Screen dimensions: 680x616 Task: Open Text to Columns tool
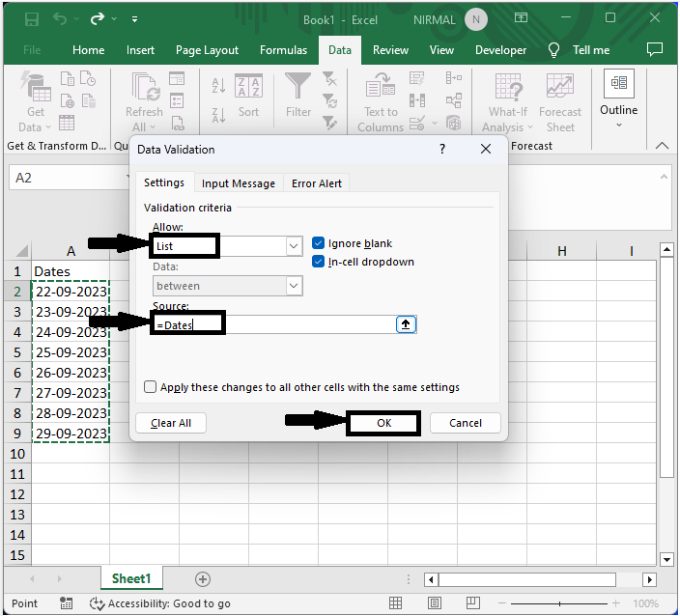tap(380, 102)
